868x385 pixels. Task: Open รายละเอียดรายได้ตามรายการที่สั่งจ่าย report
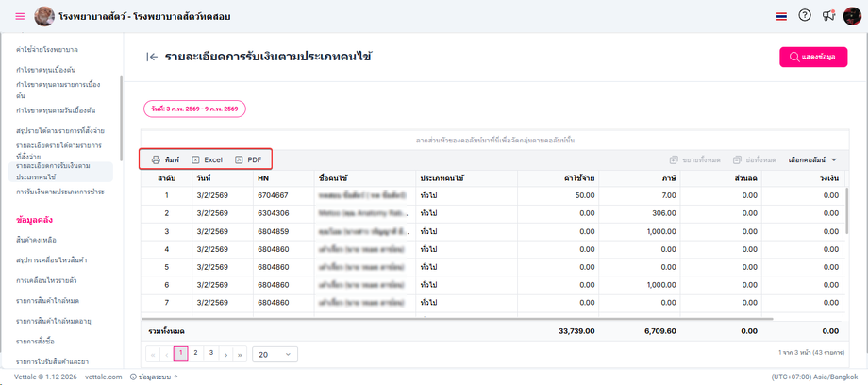click(x=58, y=151)
